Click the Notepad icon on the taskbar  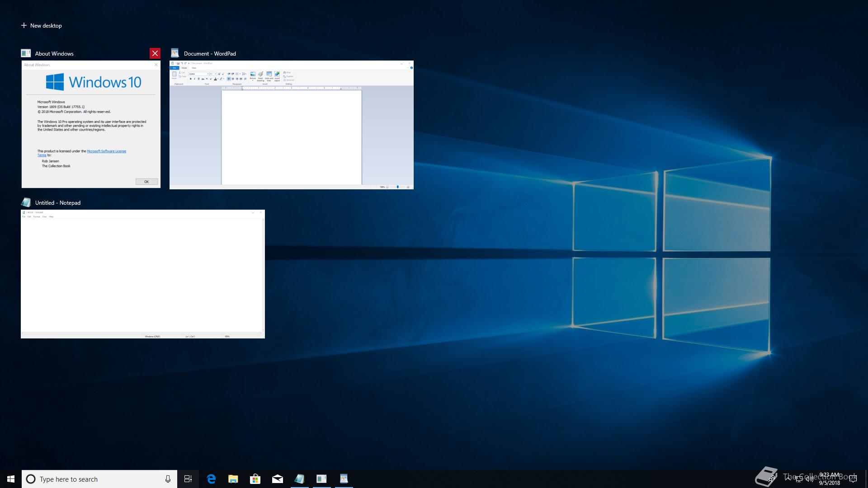(299, 479)
